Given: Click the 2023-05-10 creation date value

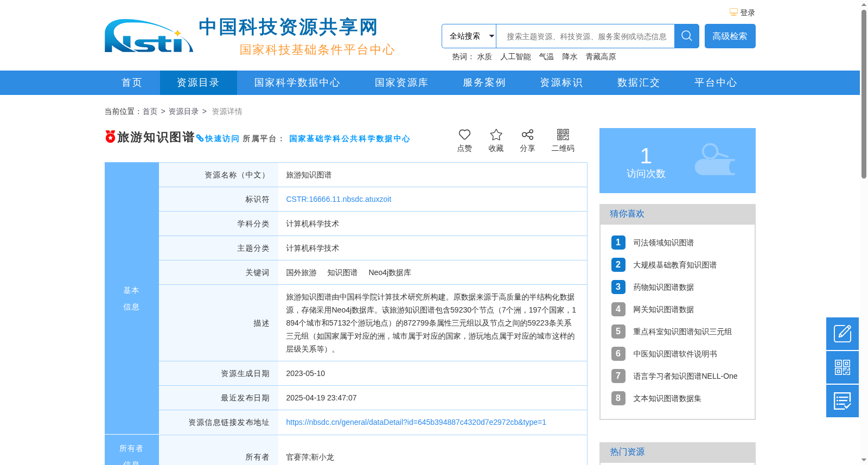Looking at the screenshot, I should tap(305, 373).
